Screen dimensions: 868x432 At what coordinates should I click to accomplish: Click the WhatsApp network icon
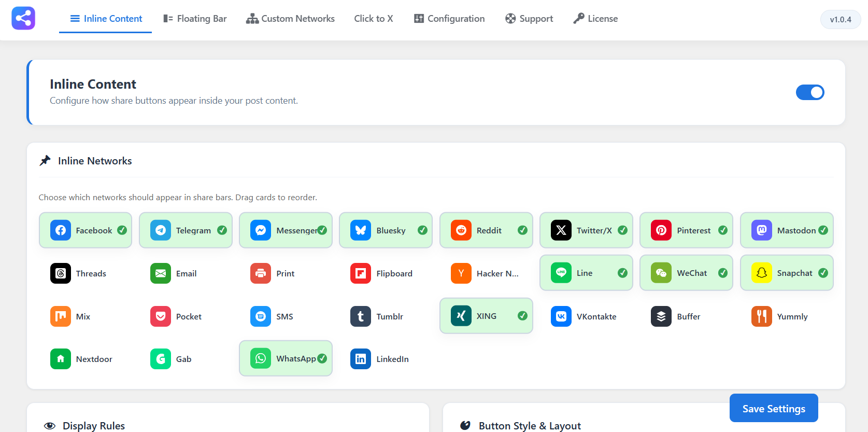coord(261,358)
